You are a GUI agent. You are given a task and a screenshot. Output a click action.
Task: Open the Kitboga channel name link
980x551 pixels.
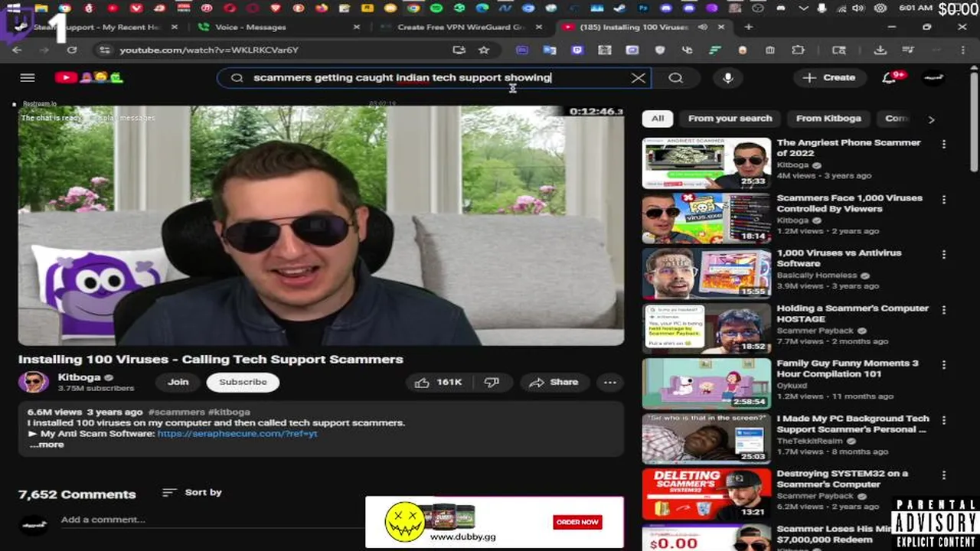tap(80, 377)
